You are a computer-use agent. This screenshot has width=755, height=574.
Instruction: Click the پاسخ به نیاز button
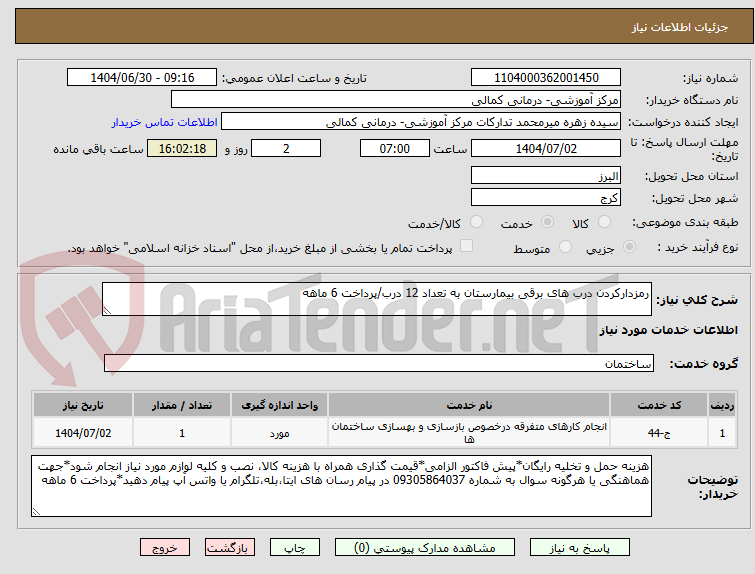click(580, 548)
